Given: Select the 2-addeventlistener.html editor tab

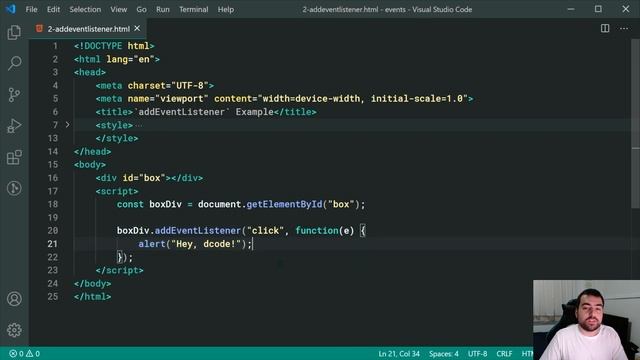Looking at the screenshot, I should 88,29.
